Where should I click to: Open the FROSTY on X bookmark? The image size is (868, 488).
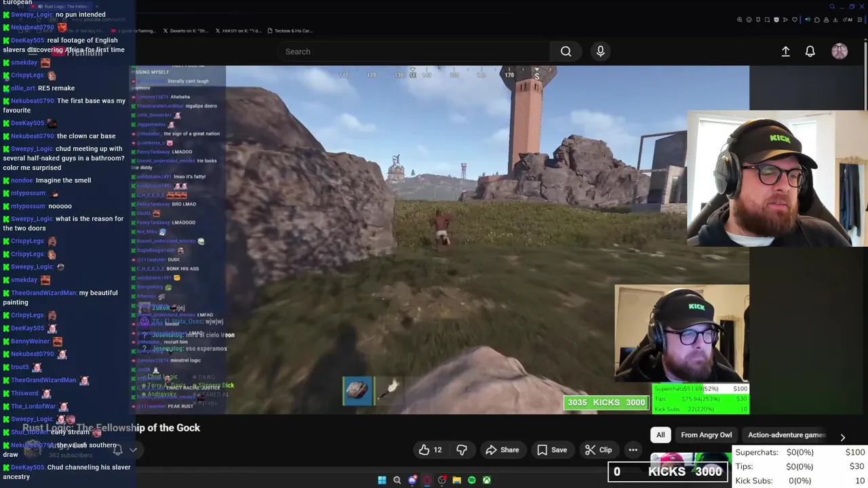pos(238,30)
